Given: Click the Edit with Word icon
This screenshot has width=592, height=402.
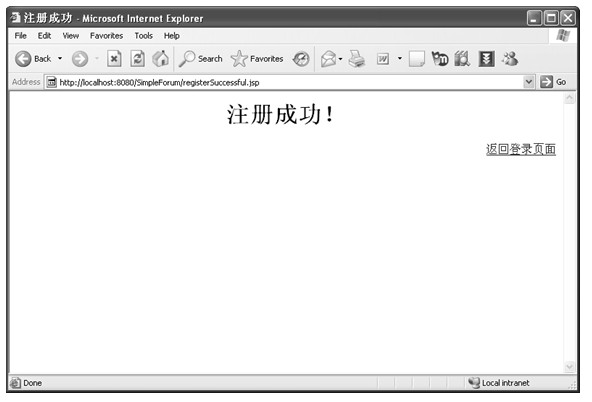Looking at the screenshot, I should (x=383, y=59).
